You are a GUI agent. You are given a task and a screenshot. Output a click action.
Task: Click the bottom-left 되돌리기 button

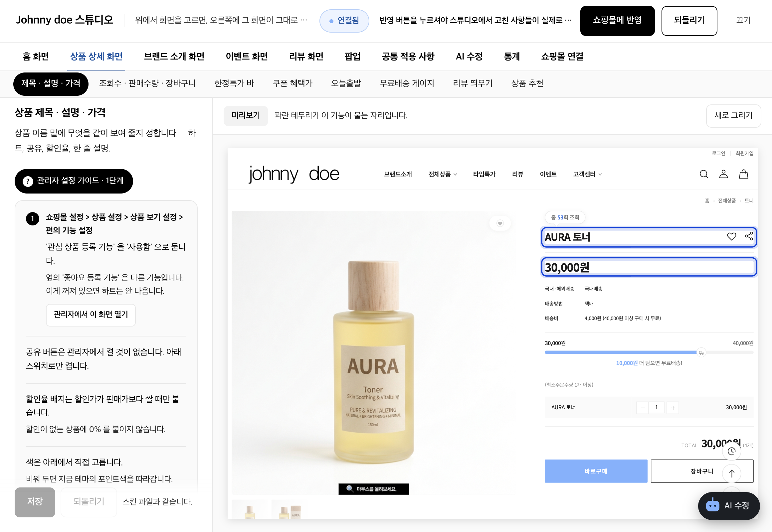point(89,502)
